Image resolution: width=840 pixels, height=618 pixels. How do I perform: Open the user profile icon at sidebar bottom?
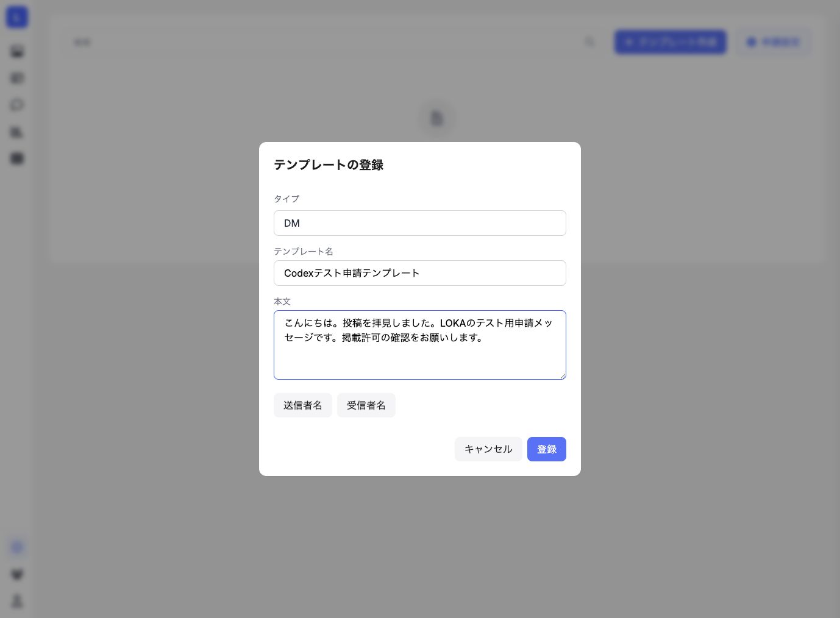click(17, 602)
